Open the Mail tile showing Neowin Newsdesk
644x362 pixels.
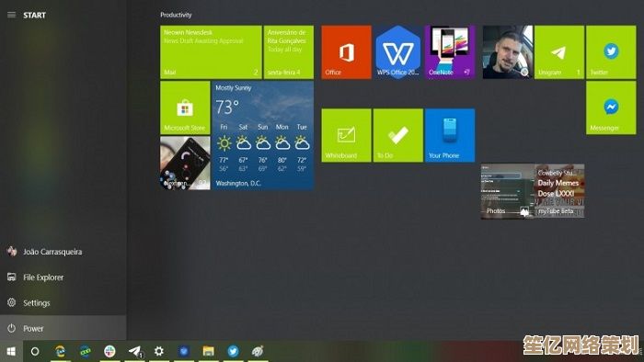click(x=211, y=52)
